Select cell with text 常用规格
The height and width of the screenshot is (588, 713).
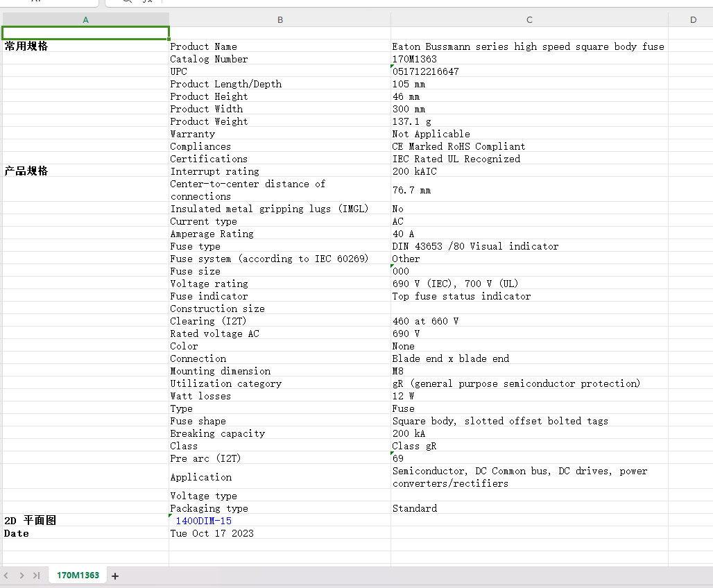pyautogui.click(x=85, y=46)
